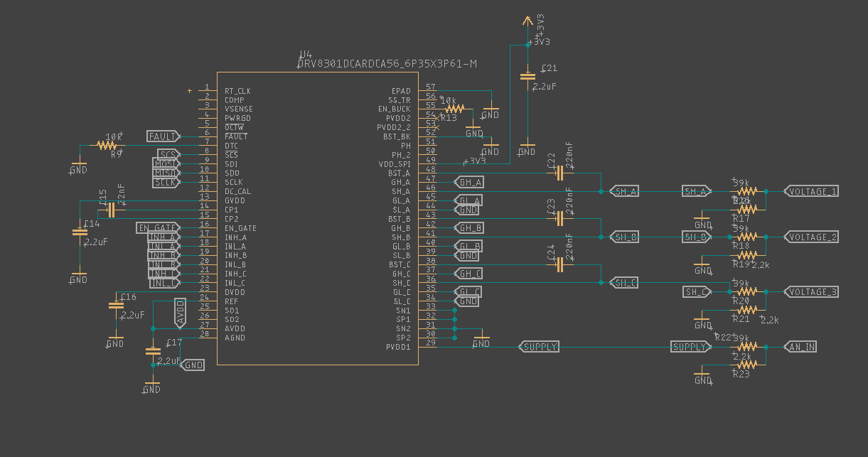
Task: Click the EPAD pin name
Action: click(x=401, y=91)
